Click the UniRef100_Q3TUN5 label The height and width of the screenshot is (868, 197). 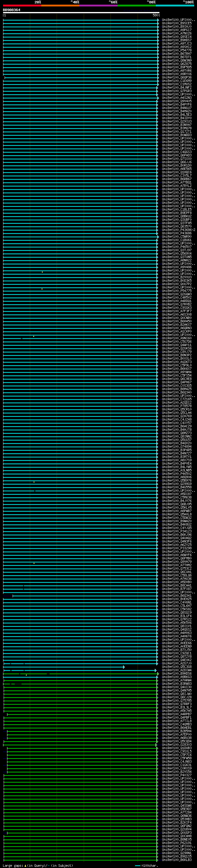click(x=177, y=257)
